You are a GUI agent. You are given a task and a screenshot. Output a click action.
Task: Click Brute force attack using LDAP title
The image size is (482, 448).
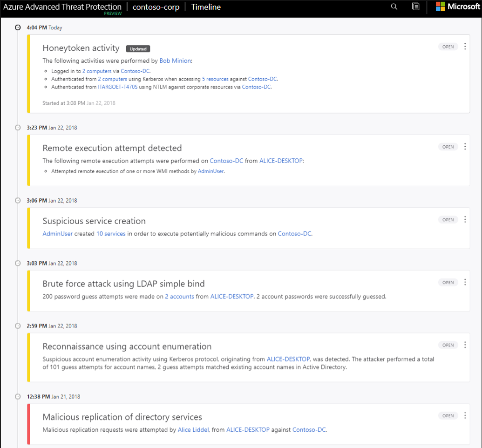click(x=123, y=284)
